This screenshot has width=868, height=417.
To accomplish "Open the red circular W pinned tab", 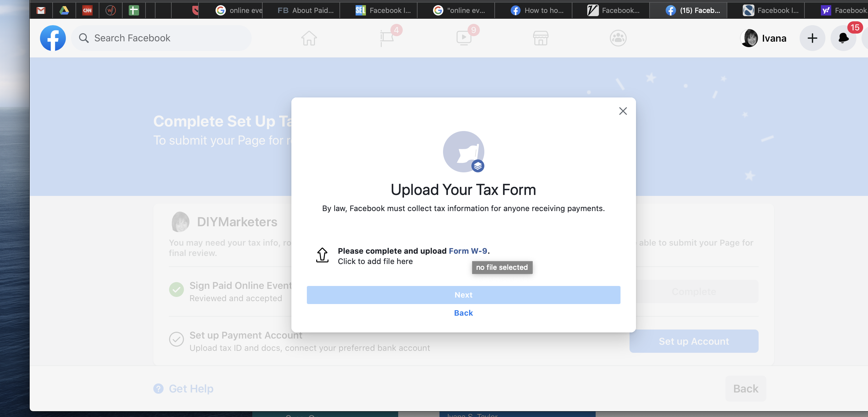I will pos(111,10).
